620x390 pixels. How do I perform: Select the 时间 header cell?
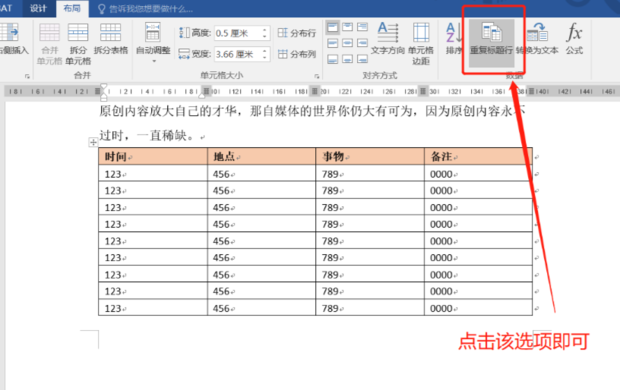tap(153, 156)
